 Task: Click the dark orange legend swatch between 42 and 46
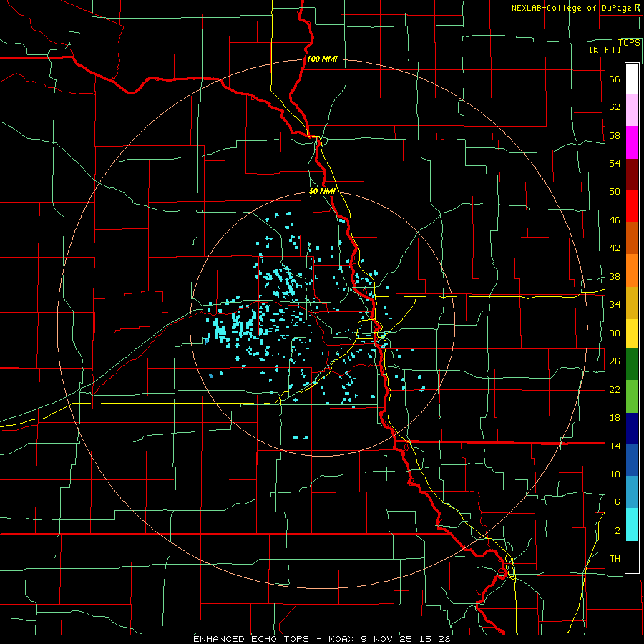[x=632, y=238]
